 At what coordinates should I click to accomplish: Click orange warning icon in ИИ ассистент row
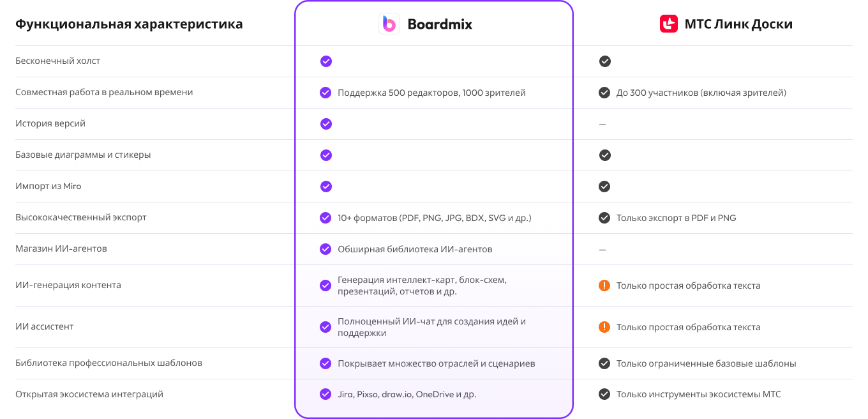pos(604,327)
